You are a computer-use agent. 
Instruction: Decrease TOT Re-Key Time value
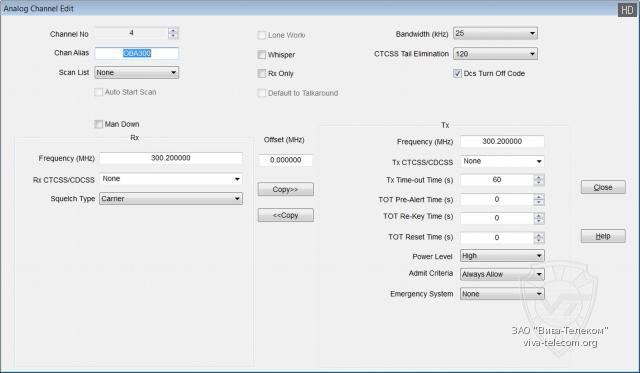coord(539,221)
